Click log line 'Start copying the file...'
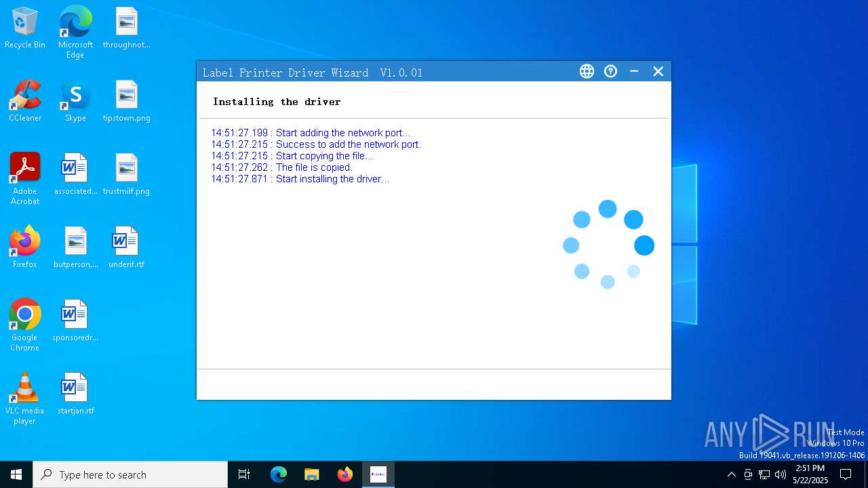Screen dimensions: 868x488 pyautogui.click(x=292, y=156)
